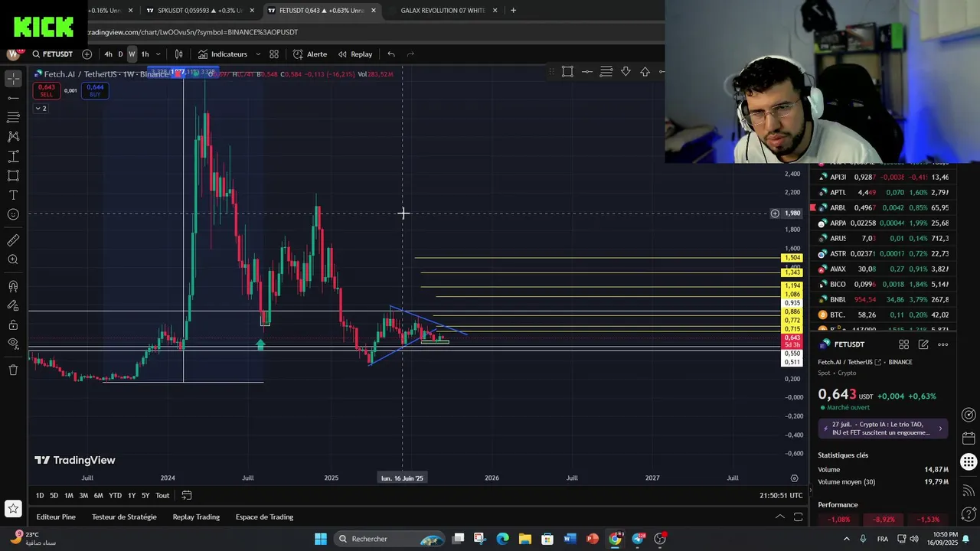Select the trend line drawing tool
The height and width of the screenshot is (551, 980).
click(13, 98)
